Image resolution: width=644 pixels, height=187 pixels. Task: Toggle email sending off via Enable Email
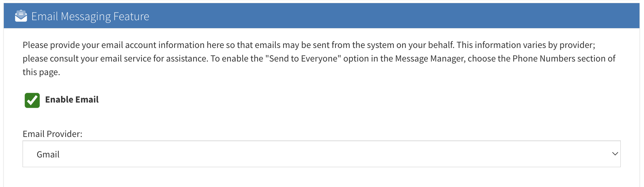[32, 100]
